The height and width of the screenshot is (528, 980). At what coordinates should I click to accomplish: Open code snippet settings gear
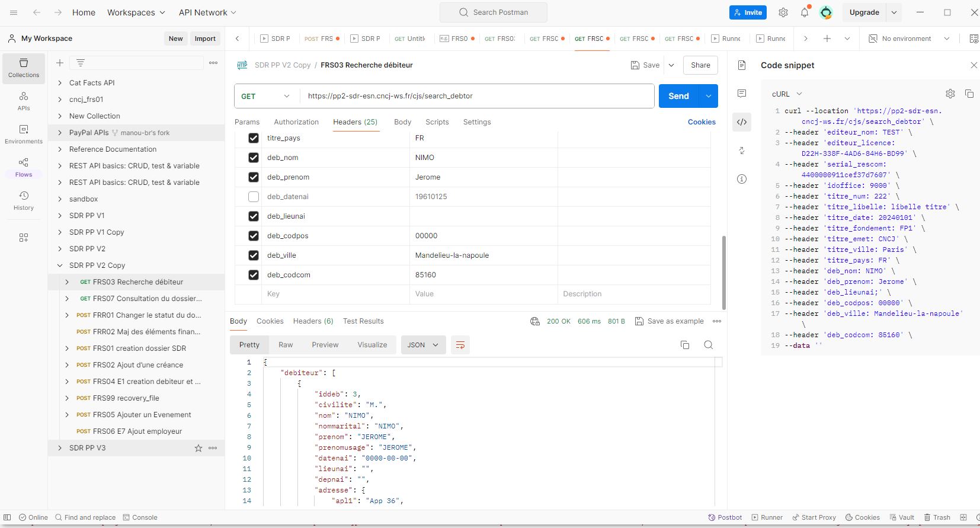pyautogui.click(x=950, y=94)
